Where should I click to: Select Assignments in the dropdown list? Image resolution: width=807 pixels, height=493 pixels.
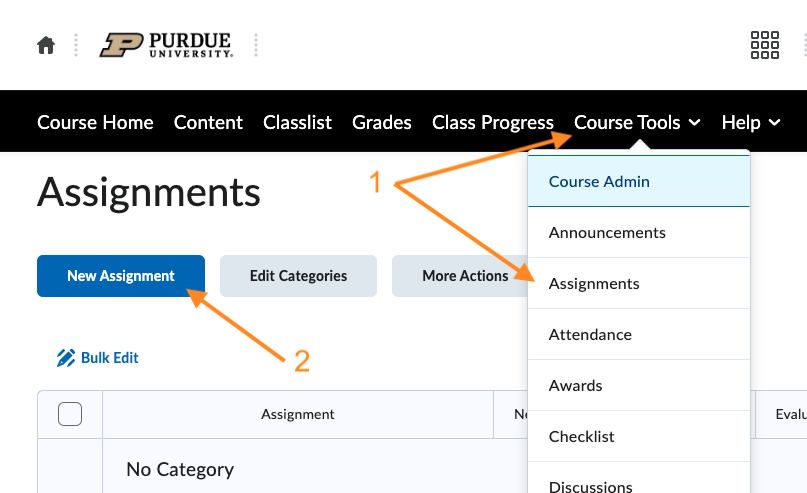coord(594,284)
